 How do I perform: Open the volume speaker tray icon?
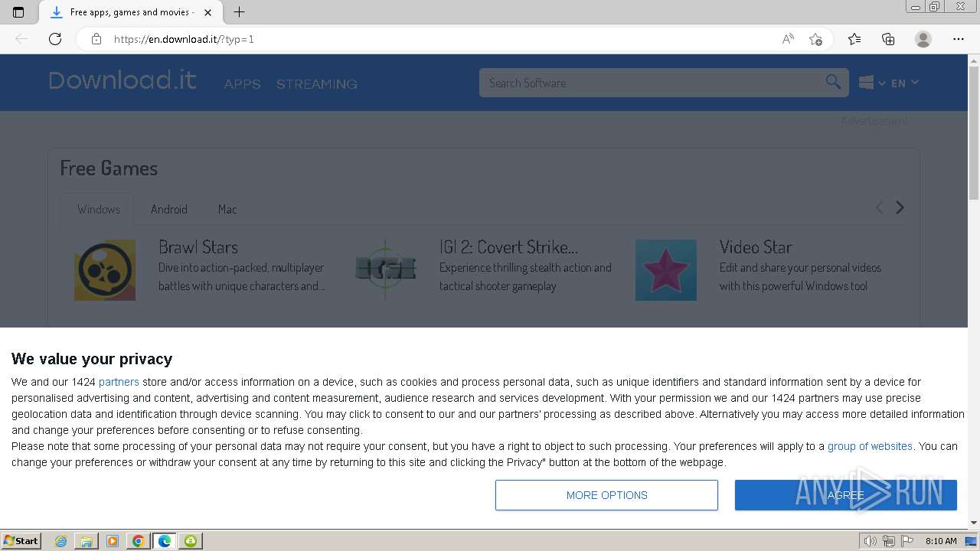(x=871, y=541)
